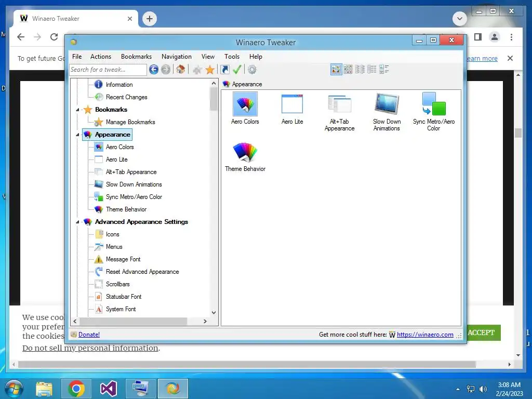532x399 pixels.
Task: Open the Aero Lite tile in Appearance pane
Action: point(292,109)
